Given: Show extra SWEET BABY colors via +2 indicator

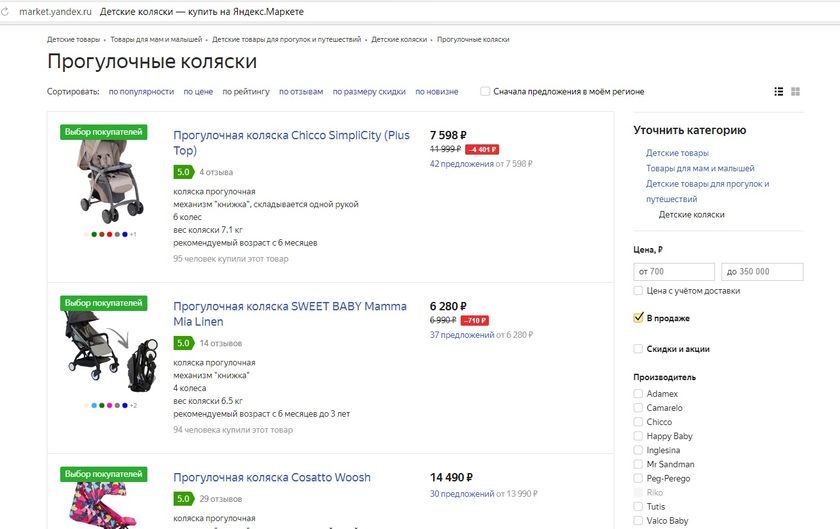Looking at the screenshot, I should tap(133, 405).
